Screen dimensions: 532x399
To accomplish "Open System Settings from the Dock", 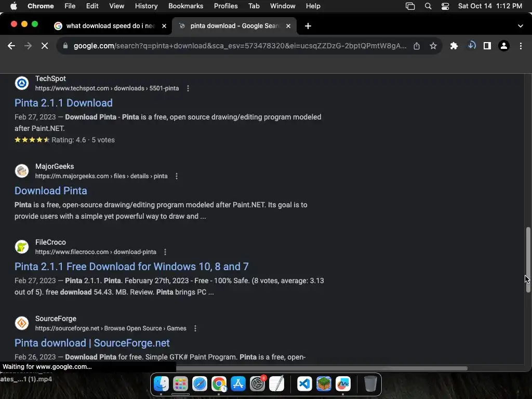I will [x=258, y=384].
